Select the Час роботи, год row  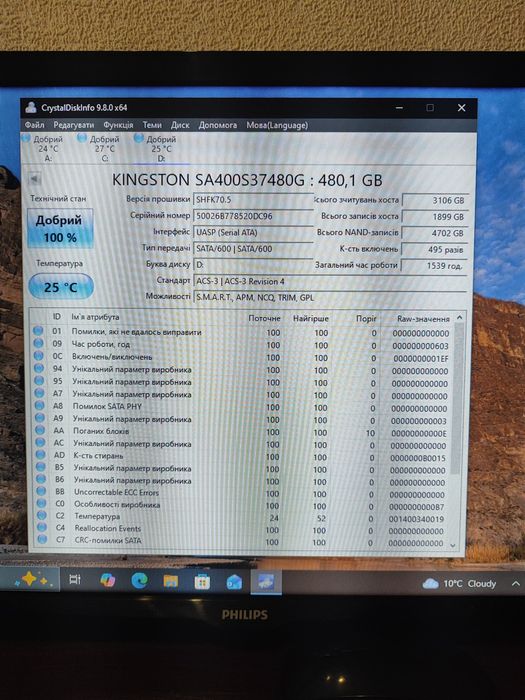(242, 345)
